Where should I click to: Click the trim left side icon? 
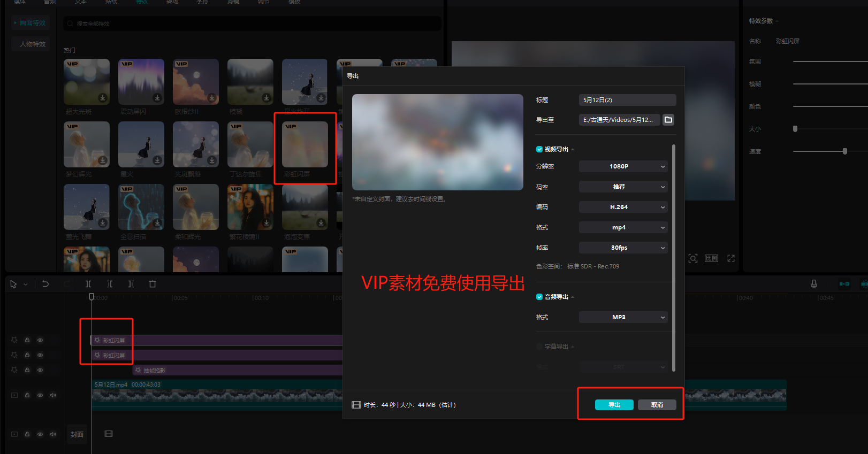coord(110,284)
